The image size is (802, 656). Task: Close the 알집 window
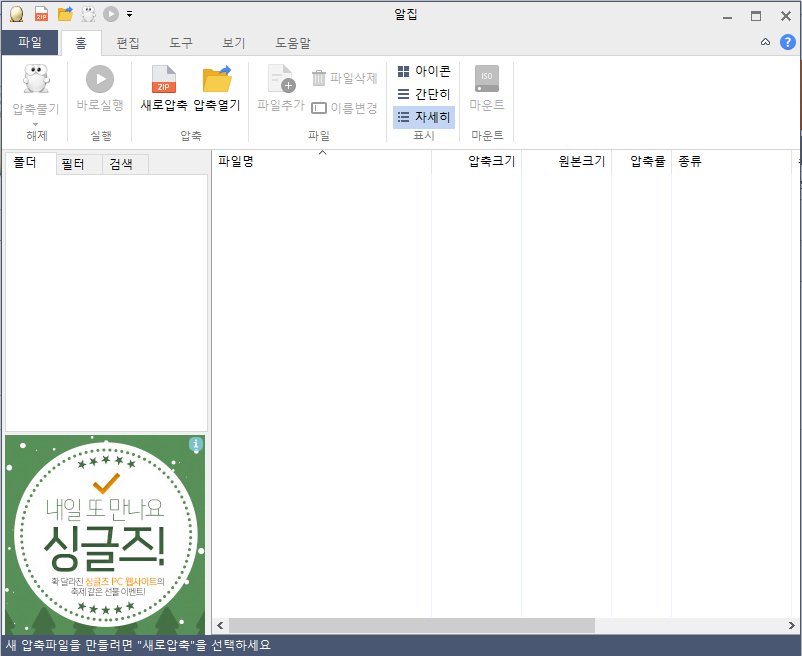[x=786, y=16]
